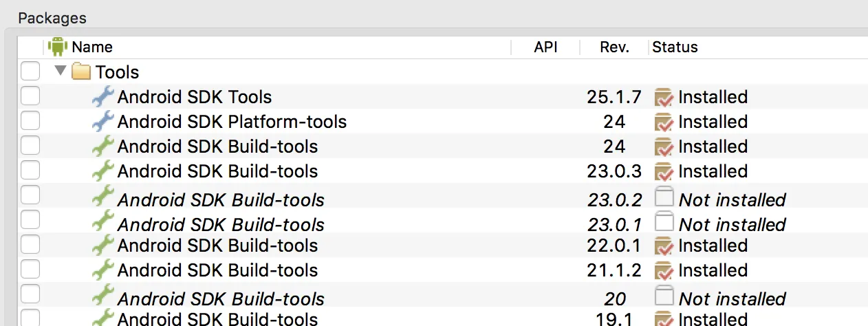Check the Android SDK Tools checkbox
868x326 pixels.
[x=30, y=96]
